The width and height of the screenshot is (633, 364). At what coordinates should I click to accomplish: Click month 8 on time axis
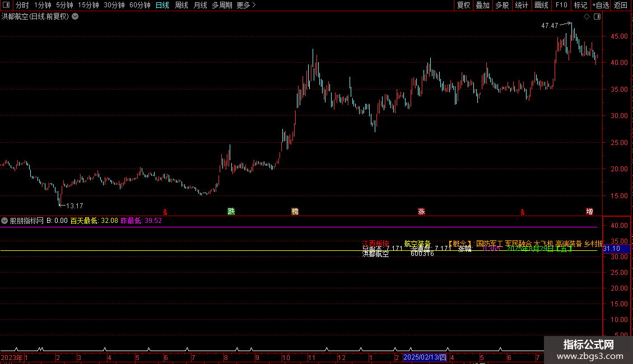(x=226, y=357)
